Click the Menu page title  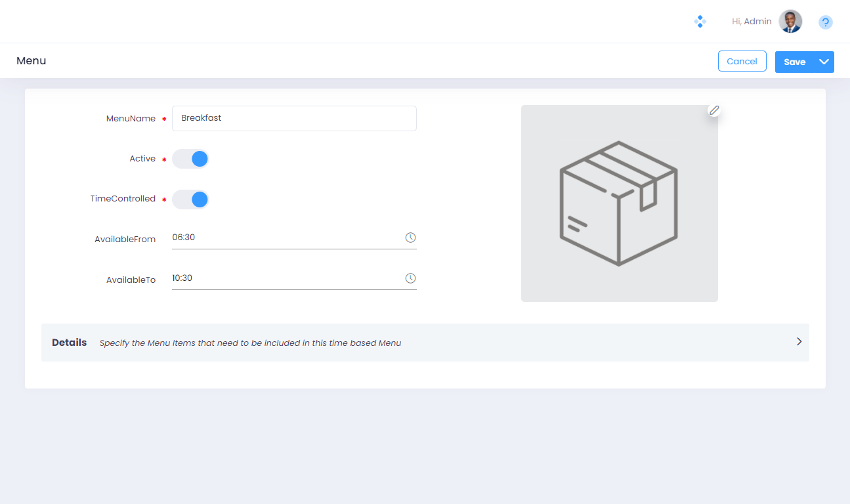click(32, 61)
